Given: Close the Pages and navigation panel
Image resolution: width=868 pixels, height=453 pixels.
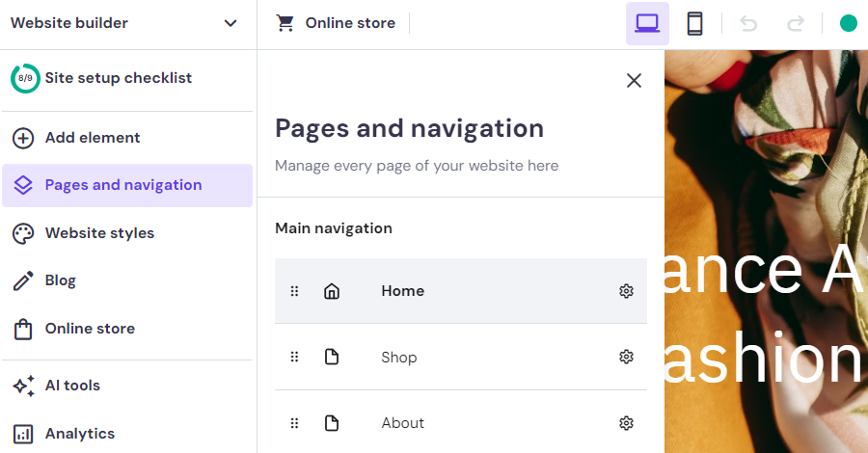Looking at the screenshot, I should (634, 80).
